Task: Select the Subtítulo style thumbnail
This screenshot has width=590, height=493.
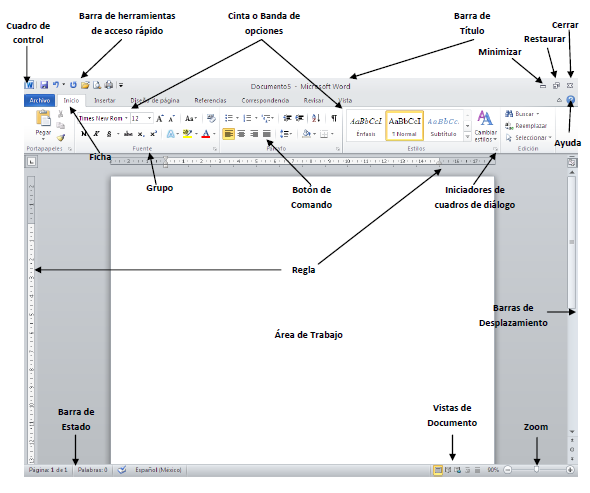Action: [443, 126]
